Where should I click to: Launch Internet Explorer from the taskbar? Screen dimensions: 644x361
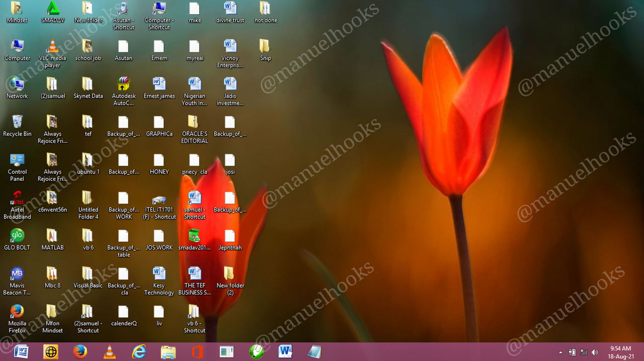[x=138, y=351]
